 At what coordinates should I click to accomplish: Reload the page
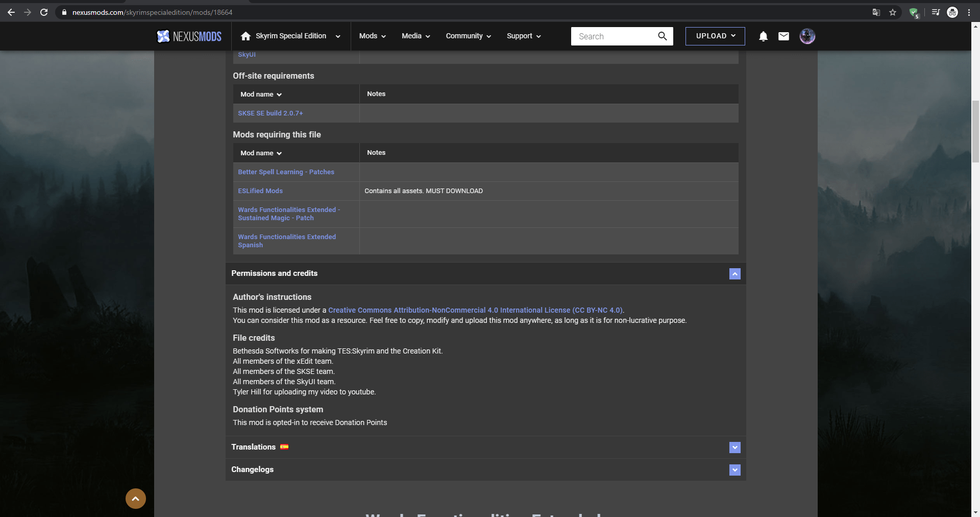[x=44, y=12]
